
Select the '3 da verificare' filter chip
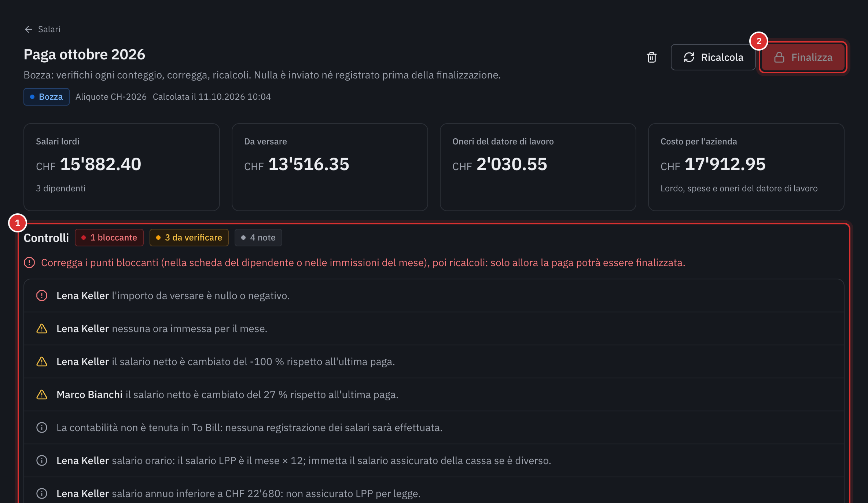coord(189,238)
